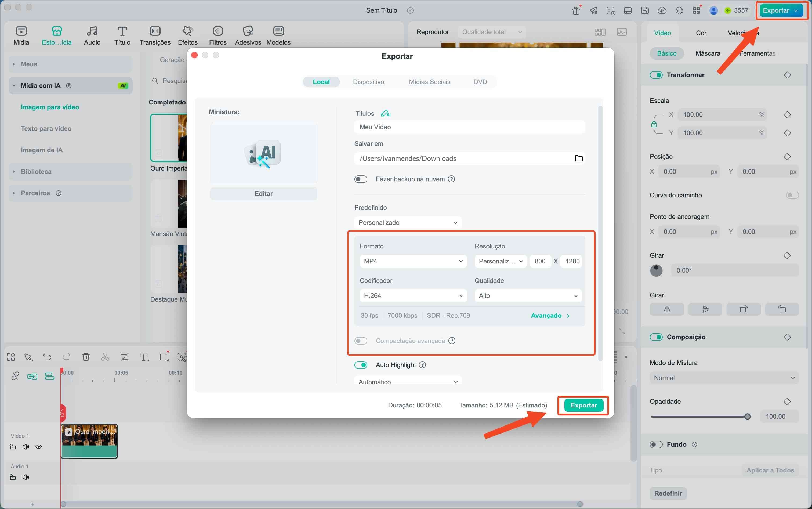
Task: Click the AI title generator pencil icon
Action: [385, 113]
